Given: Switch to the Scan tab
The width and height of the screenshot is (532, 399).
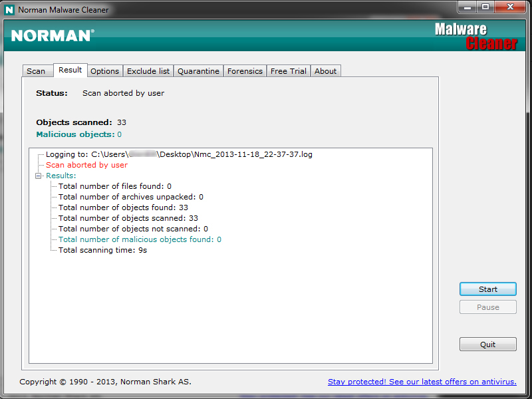Looking at the screenshot, I should [36, 71].
